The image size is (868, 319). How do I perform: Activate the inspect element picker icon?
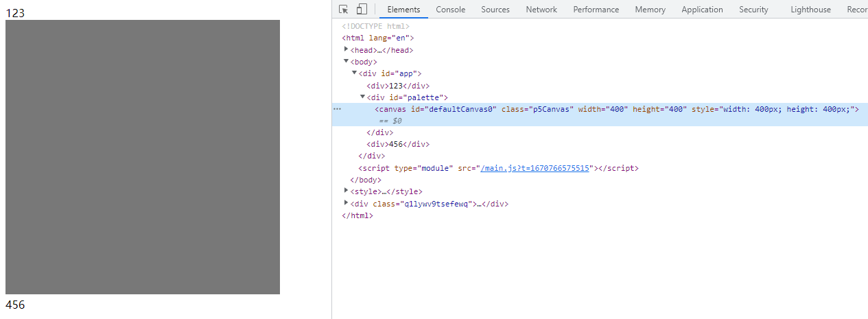click(344, 9)
